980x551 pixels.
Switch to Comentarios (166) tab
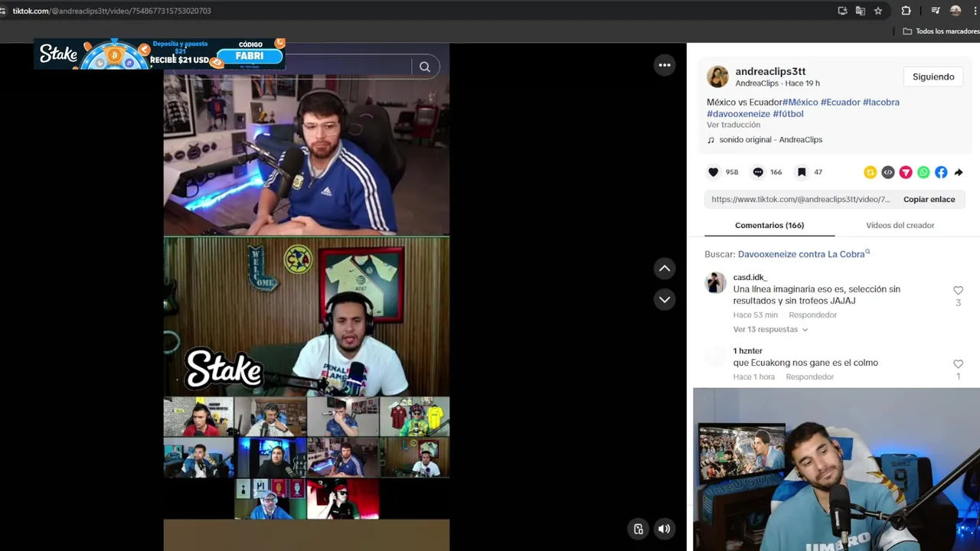point(769,225)
